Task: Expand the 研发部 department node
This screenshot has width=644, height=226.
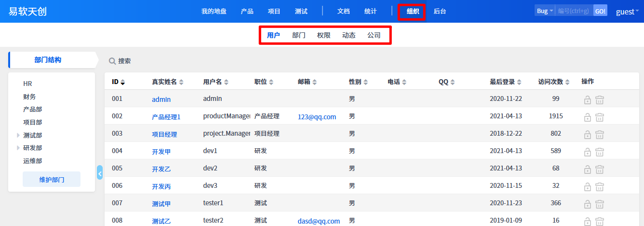Action: click(19, 148)
